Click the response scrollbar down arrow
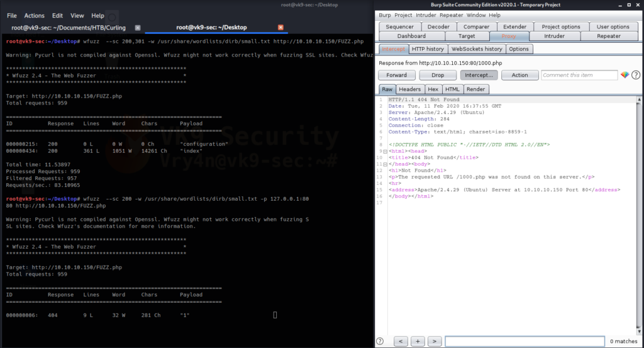The image size is (644, 348). point(639,331)
